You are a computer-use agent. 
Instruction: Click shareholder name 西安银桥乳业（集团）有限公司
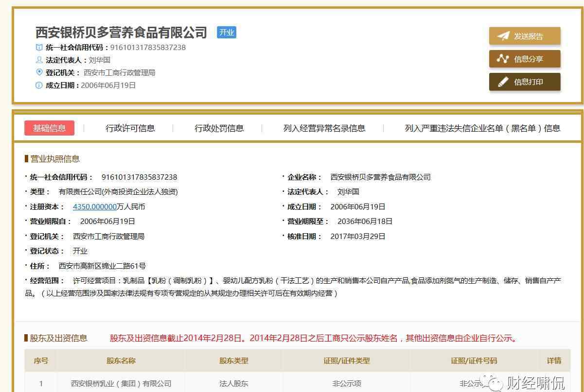[121, 384]
